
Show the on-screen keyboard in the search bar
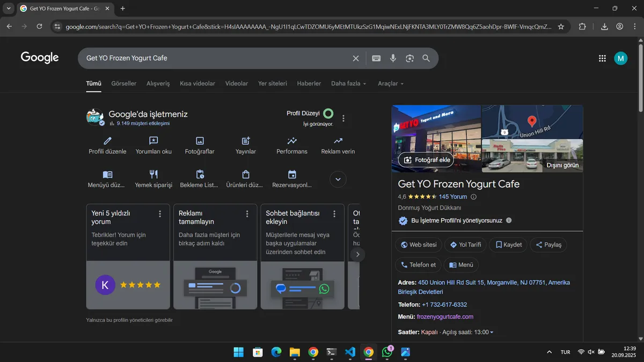pos(376,58)
